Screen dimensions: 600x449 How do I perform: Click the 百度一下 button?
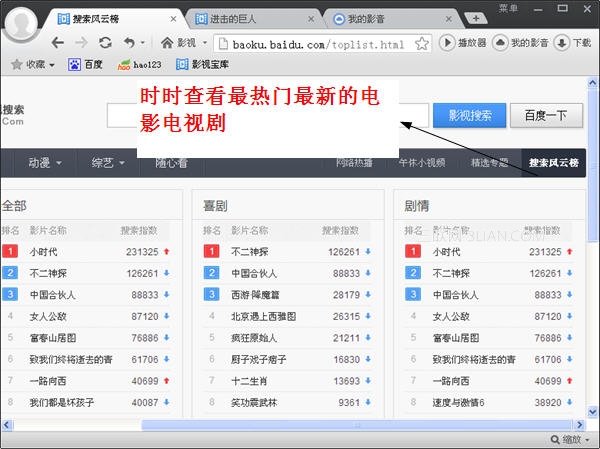(x=546, y=115)
